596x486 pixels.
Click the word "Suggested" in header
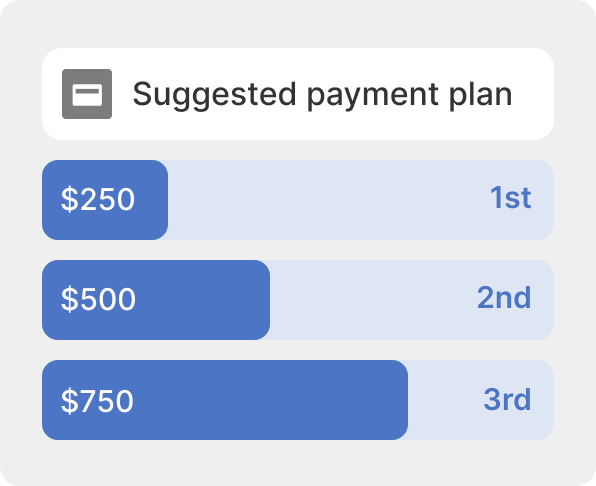[x=214, y=95]
